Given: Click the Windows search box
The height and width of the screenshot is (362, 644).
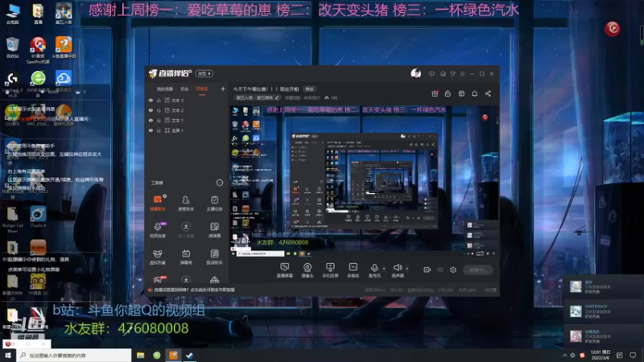Looking at the screenshot, I should click(x=74, y=356).
